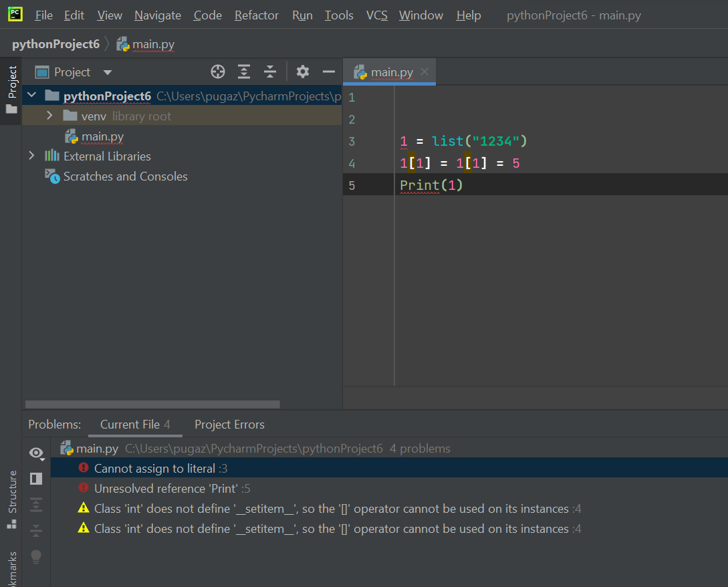The image size is (728, 587).
Task: Open the Window menu
Action: click(420, 15)
